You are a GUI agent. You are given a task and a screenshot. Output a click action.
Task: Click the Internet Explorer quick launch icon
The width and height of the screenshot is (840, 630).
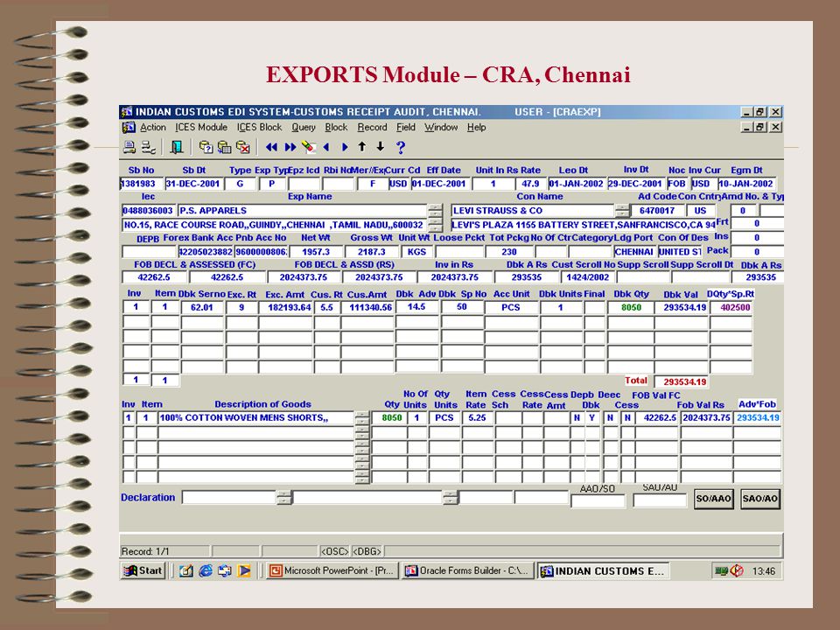click(x=206, y=571)
